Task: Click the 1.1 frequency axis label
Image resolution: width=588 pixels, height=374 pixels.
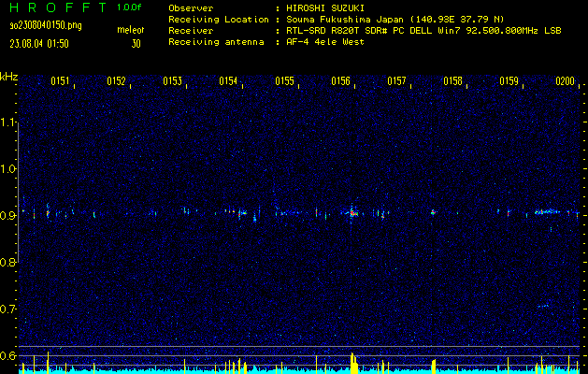Action: [x=8, y=122]
